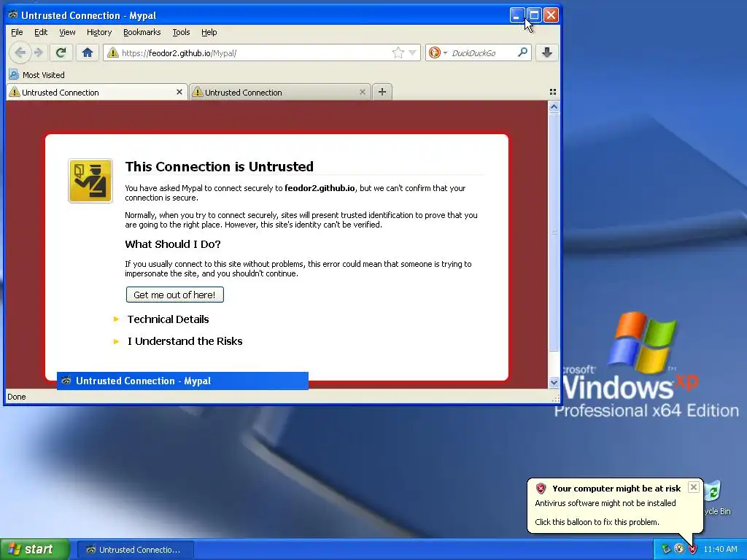Click the middle system tray icon
The image size is (747, 560).
679,550
